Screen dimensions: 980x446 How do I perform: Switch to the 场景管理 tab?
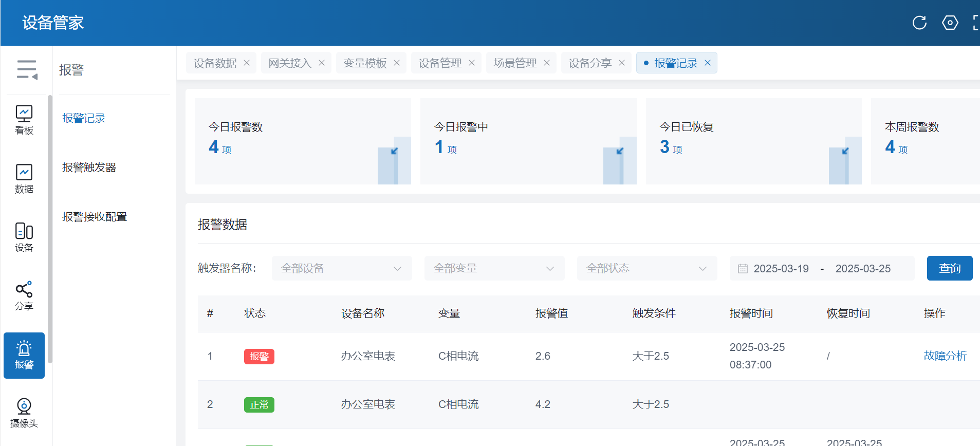coord(515,63)
